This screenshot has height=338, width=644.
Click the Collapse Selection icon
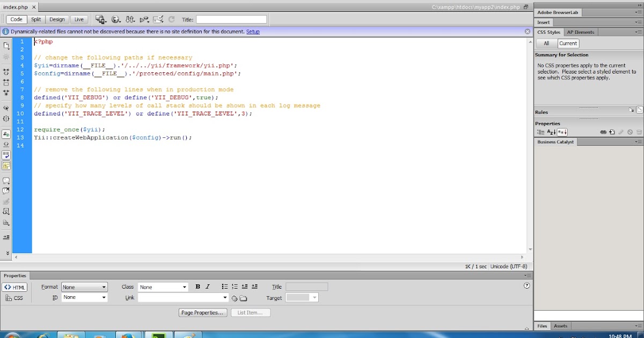(x=6, y=82)
